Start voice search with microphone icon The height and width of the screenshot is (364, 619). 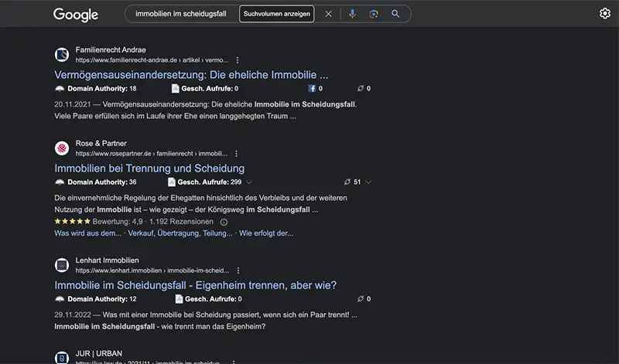pos(353,14)
